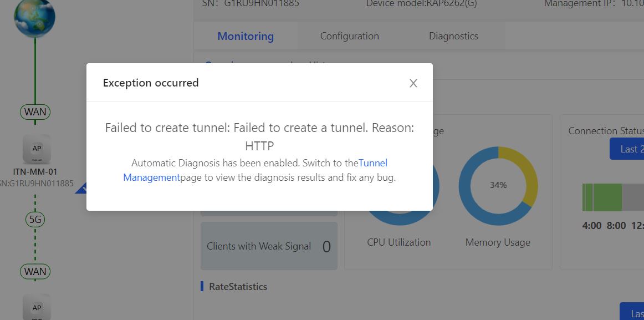Select the ITN-MM-01 AP device icon

(x=37, y=150)
